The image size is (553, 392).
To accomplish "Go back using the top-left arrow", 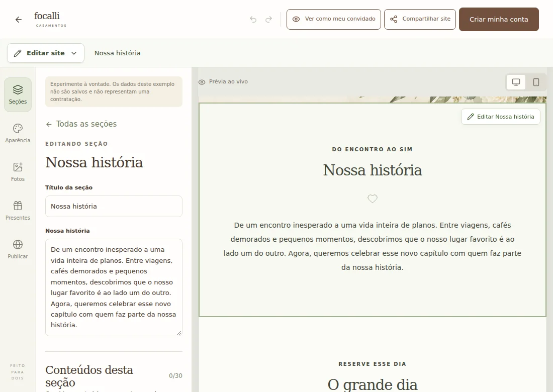I will pyautogui.click(x=19, y=20).
